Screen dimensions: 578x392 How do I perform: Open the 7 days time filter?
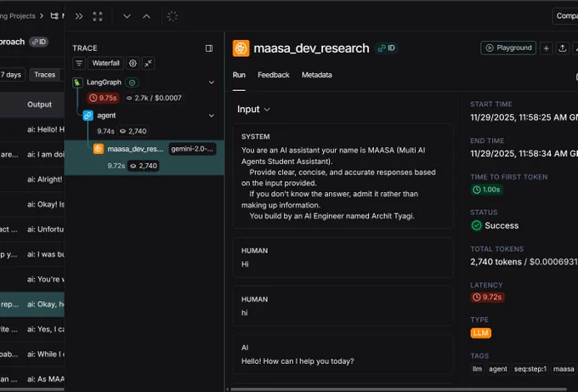[12, 75]
